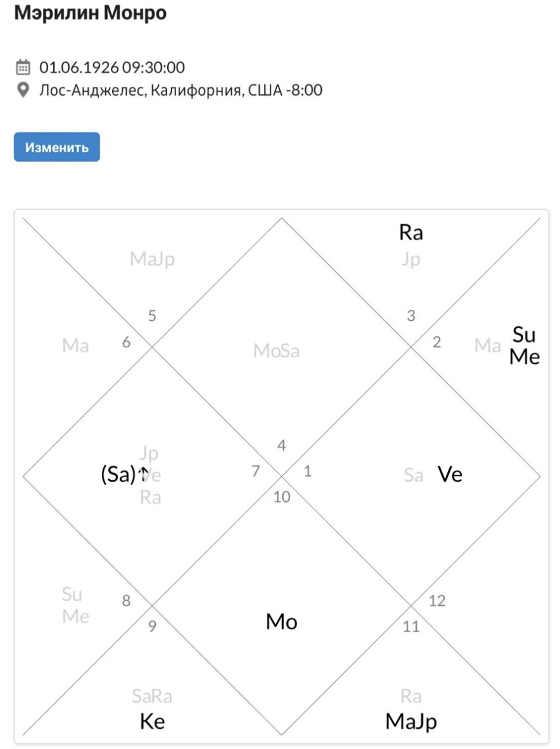Click the grey Su Me label in house 8

pyautogui.click(x=75, y=605)
